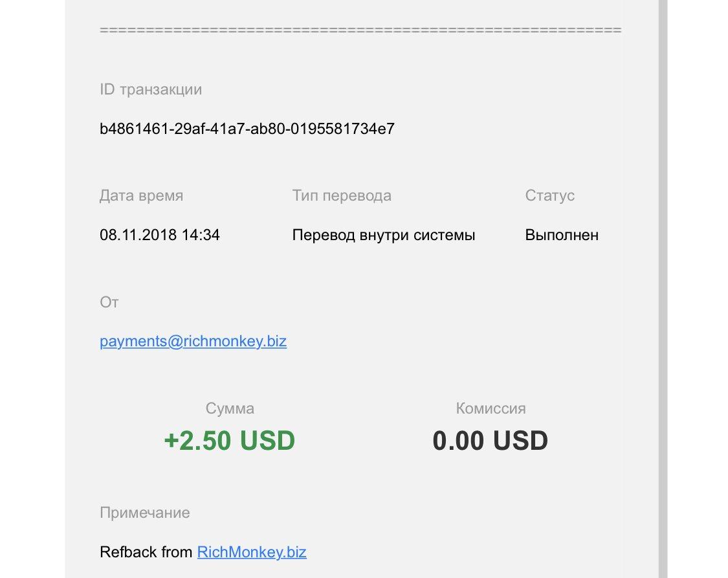Click the vertical scrollbar on the right edge
Screen dimensions: 728x578
click(x=663, y=289)
